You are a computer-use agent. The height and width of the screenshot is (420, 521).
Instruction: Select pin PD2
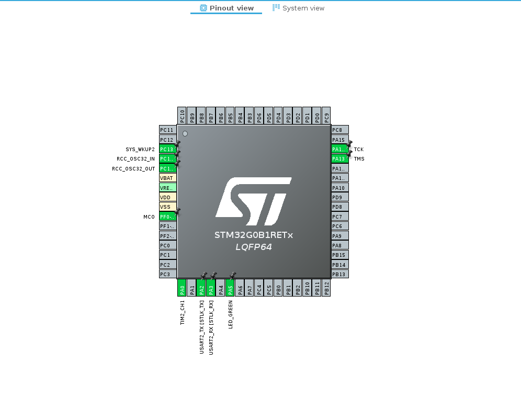click(x=298, y=116)
